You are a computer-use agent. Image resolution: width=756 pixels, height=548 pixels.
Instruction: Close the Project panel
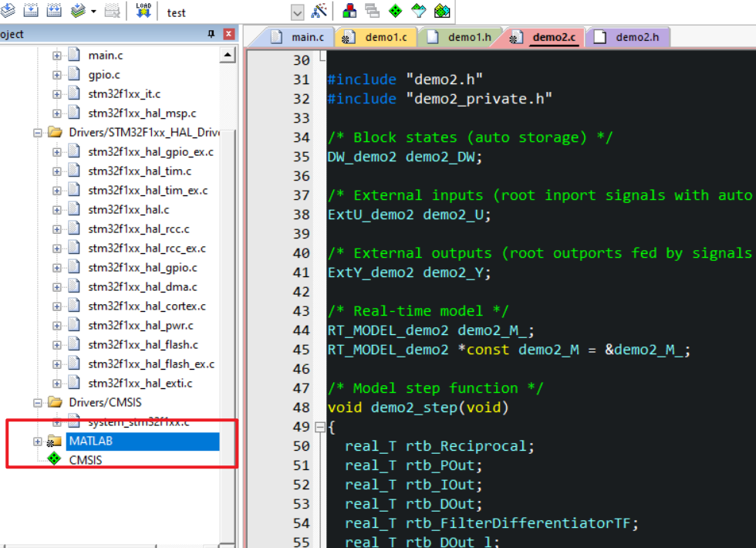coord(229,34)
